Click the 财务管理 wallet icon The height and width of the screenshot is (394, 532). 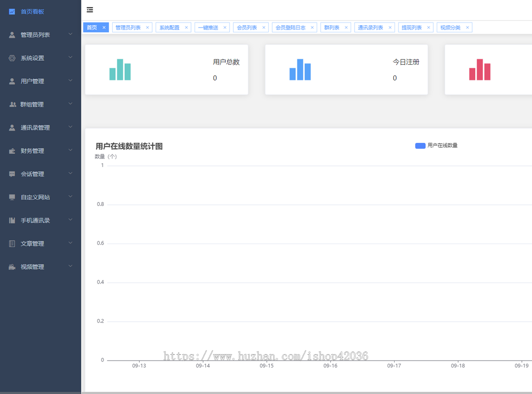coord(12,151)
